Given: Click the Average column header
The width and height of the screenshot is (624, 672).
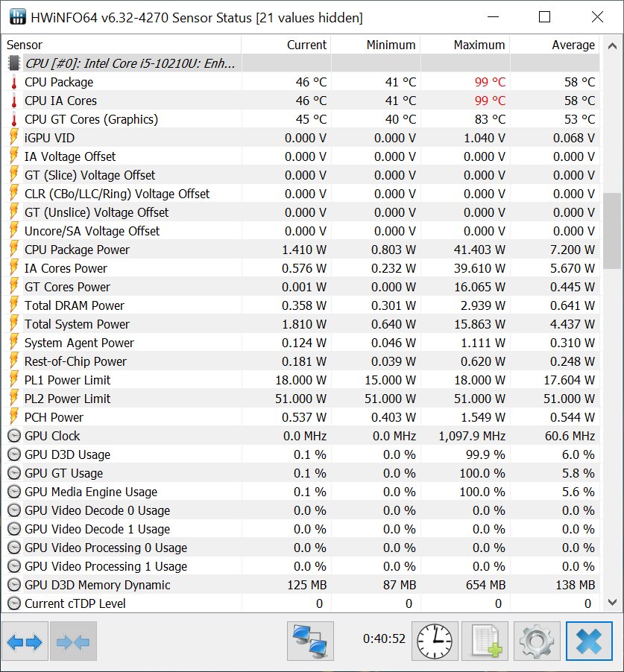Looking at the screenshot, I should [555, 45].
